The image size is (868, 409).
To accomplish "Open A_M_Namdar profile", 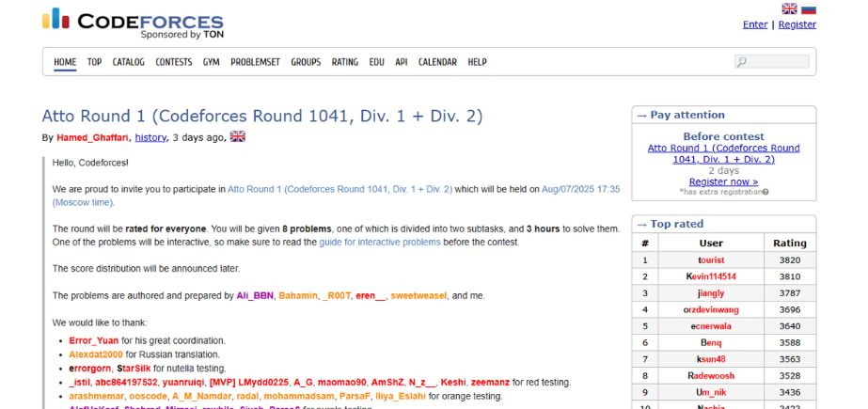I will pyautogui.click(x=201, y=396).
